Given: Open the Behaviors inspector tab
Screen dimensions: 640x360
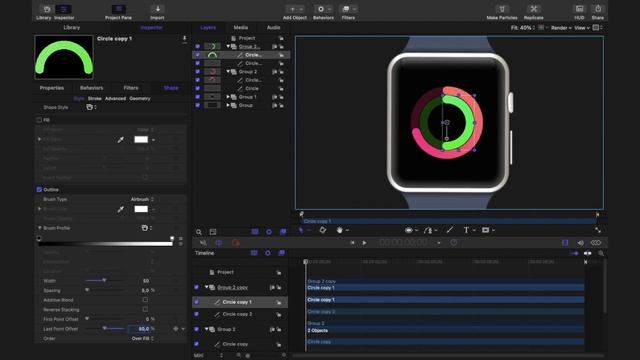Looking at the screenshot, I should coord(91,88).
